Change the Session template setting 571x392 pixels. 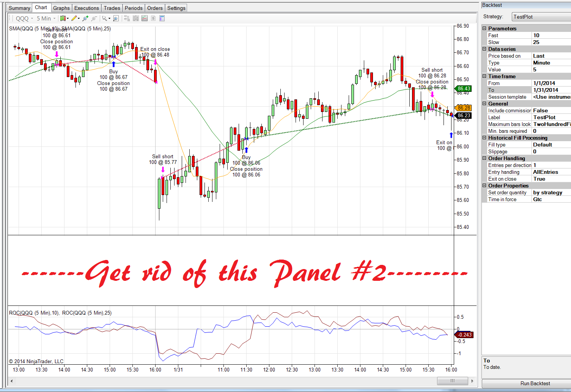pyautogui.click(x=551, y=97)
